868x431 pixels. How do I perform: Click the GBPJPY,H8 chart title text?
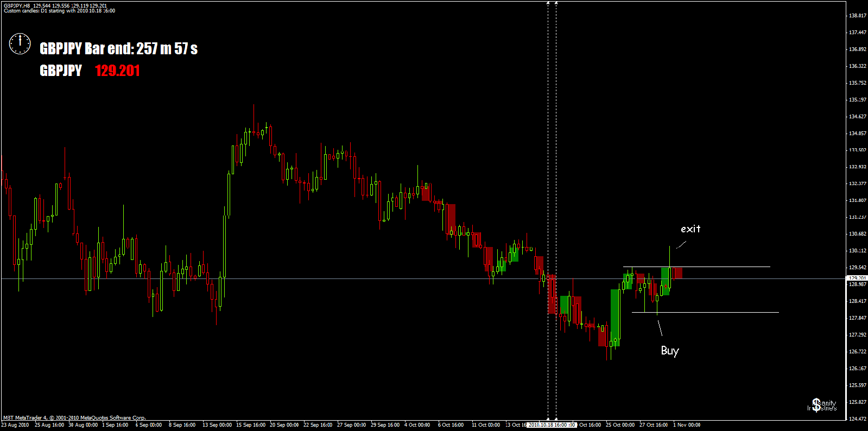[x=17, y=5]
